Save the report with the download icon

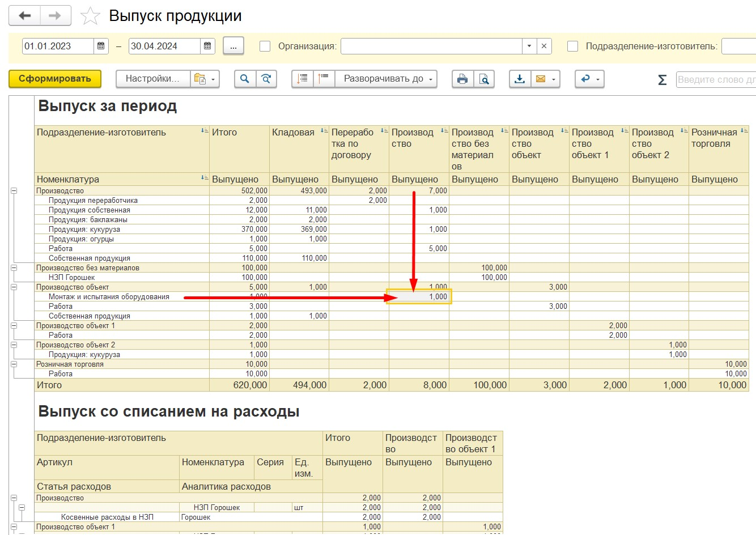(x=520, y=79)
